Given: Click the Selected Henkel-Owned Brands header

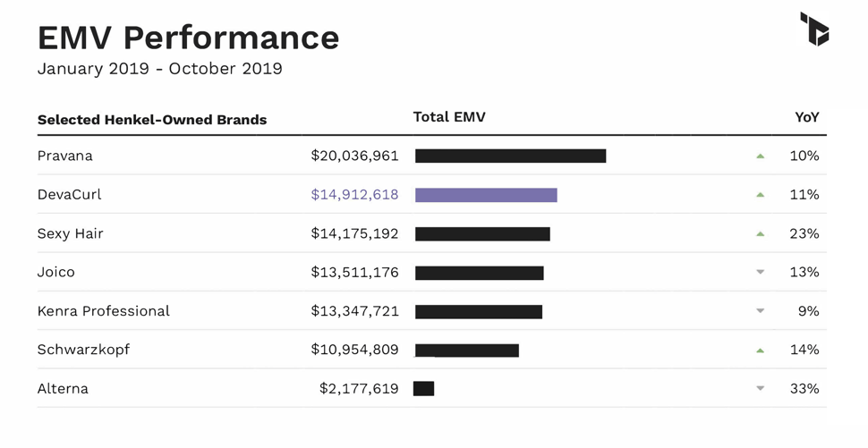Looking at the screenshot, I should point(152,120).
